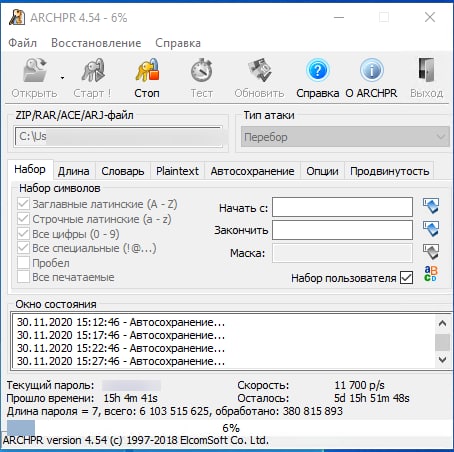
Task: Click the status window scrollbar thumb
Action: pos(442,342)
